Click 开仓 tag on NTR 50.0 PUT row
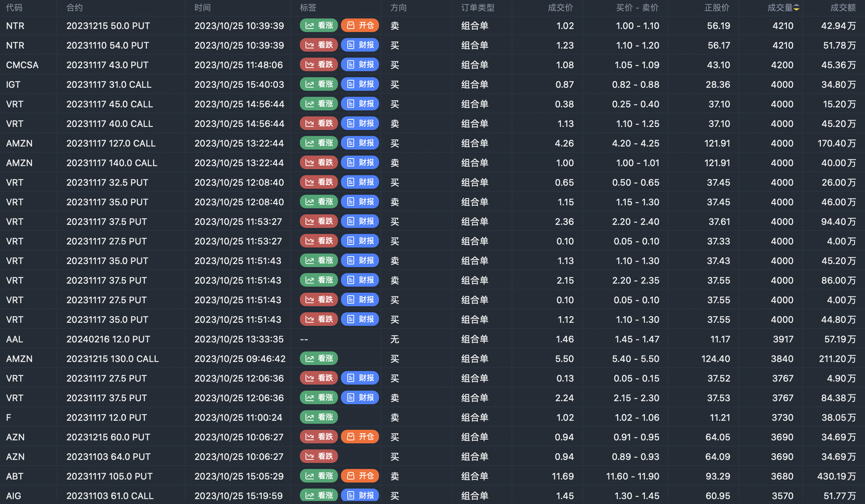The height and width of the screenshot is (504, 865). pyautogui.click(x=360, y=26)
